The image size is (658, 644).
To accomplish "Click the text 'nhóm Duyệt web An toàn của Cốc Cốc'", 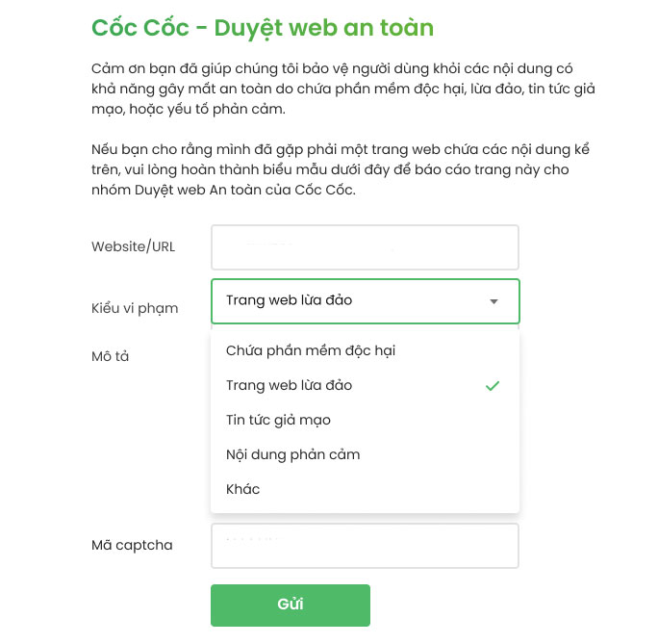I will pyautogui.click(x=223, y=191).
